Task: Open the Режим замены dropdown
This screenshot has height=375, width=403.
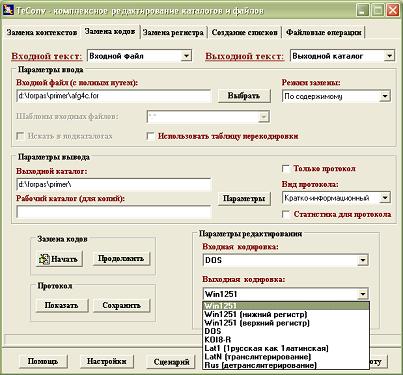Action: tap(385, 96)
